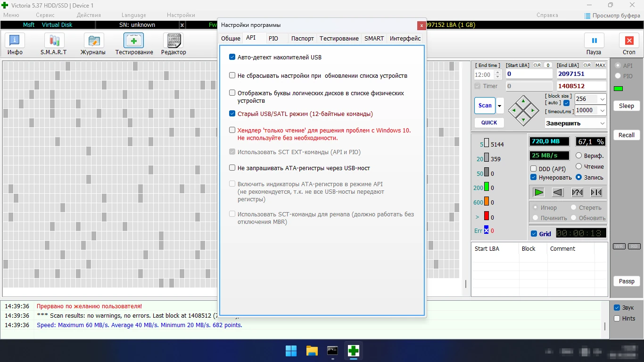
Task: Enable Не запрашивать АТА-регистры checkbox
Action: [232, 168]
